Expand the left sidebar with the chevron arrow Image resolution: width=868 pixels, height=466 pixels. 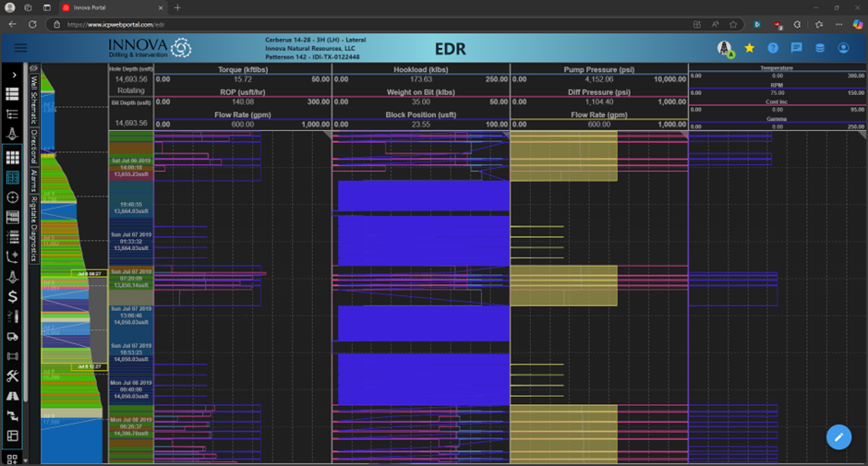(x=13, y=74)
